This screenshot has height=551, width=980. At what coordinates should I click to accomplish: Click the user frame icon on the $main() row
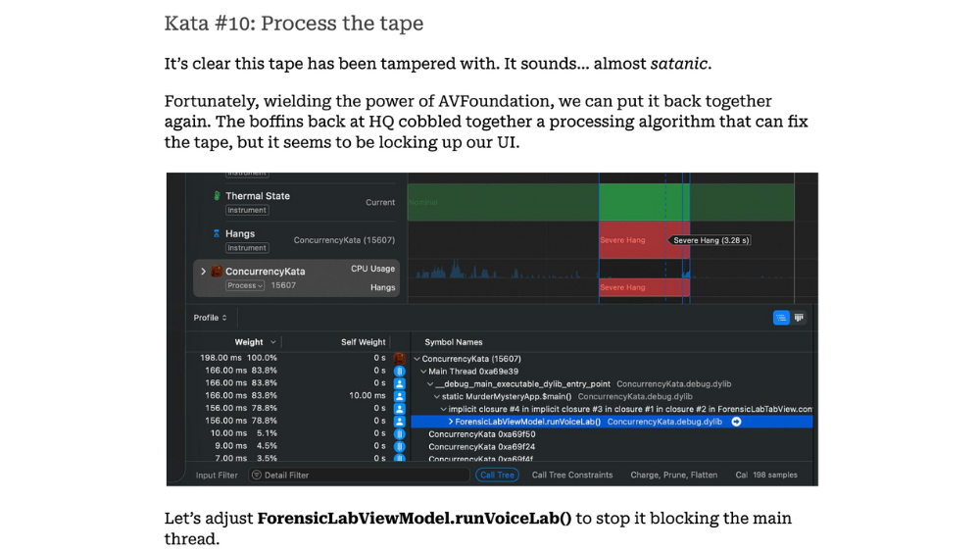400,396
